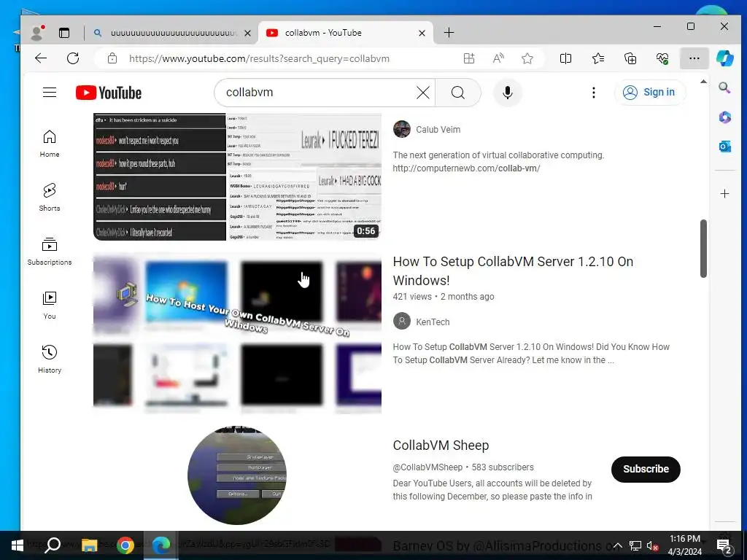Click the @CollabVMSheep 583 subscribers text
This screenshot has height=560, width=747.
(463, 467)
